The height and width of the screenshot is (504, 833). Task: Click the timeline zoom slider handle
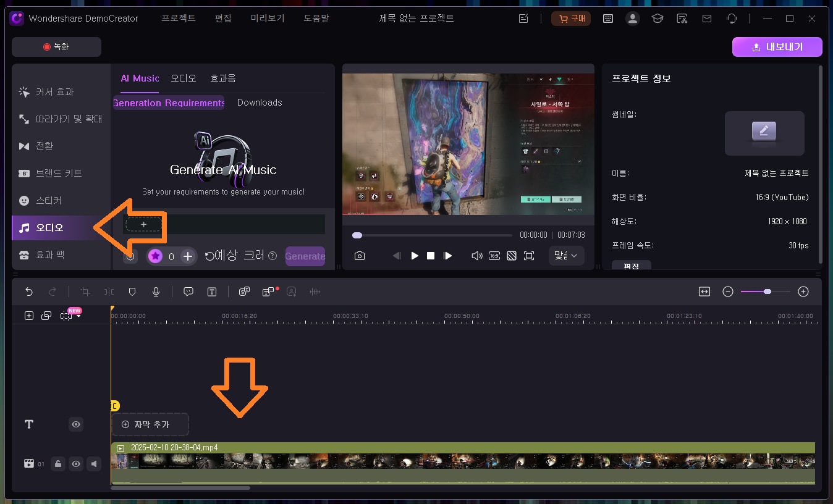tap(767, 292)
